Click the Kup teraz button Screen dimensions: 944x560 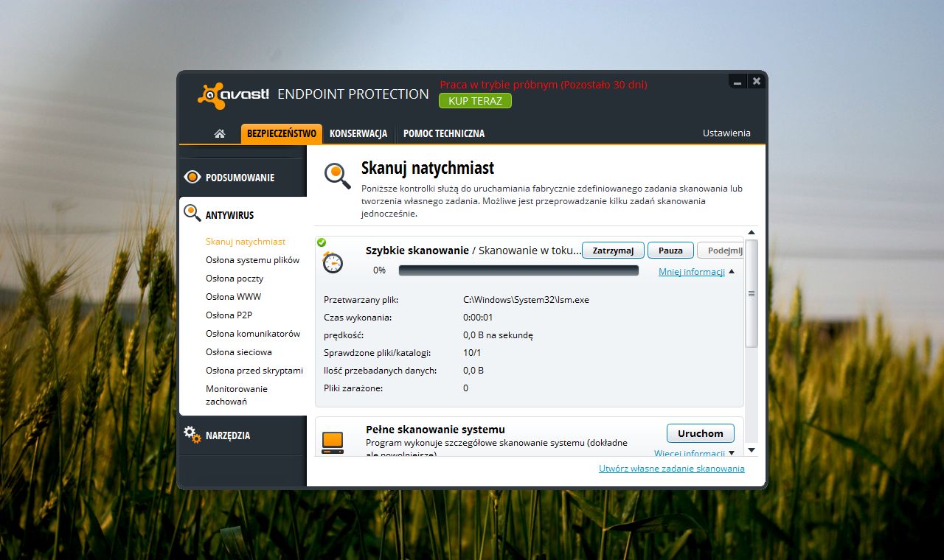(475, 101)
